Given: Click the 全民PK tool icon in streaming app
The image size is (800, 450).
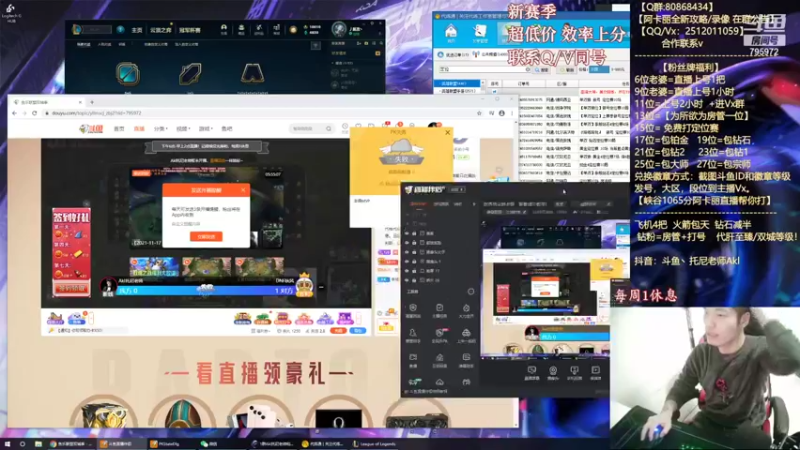Looking at the screenshot, I should click(440, 335).
